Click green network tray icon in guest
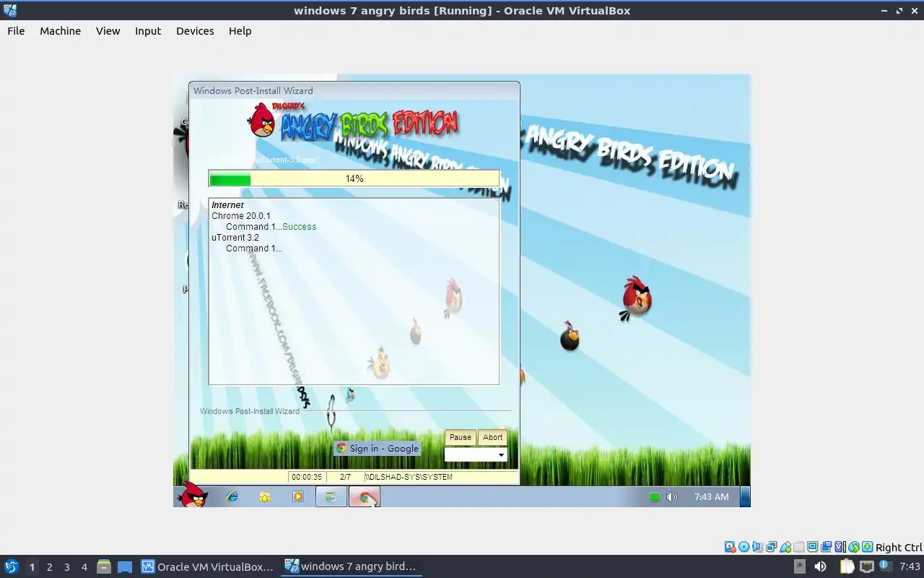924x578 pixels. point(654,497)
